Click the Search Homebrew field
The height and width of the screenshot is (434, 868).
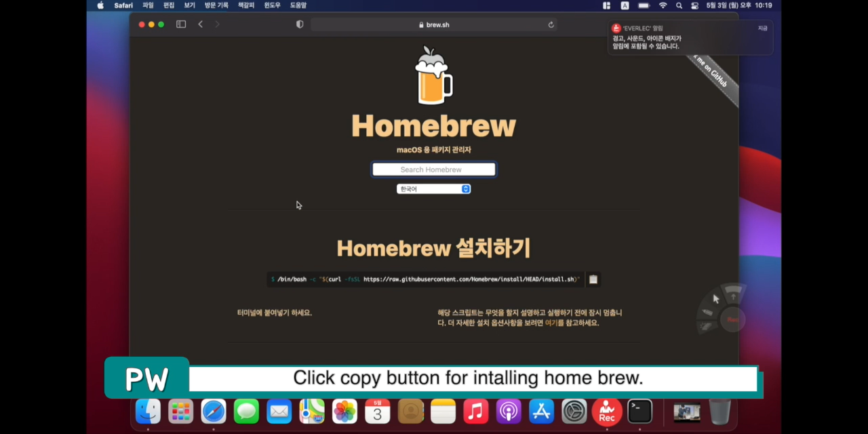click(434, 170)
